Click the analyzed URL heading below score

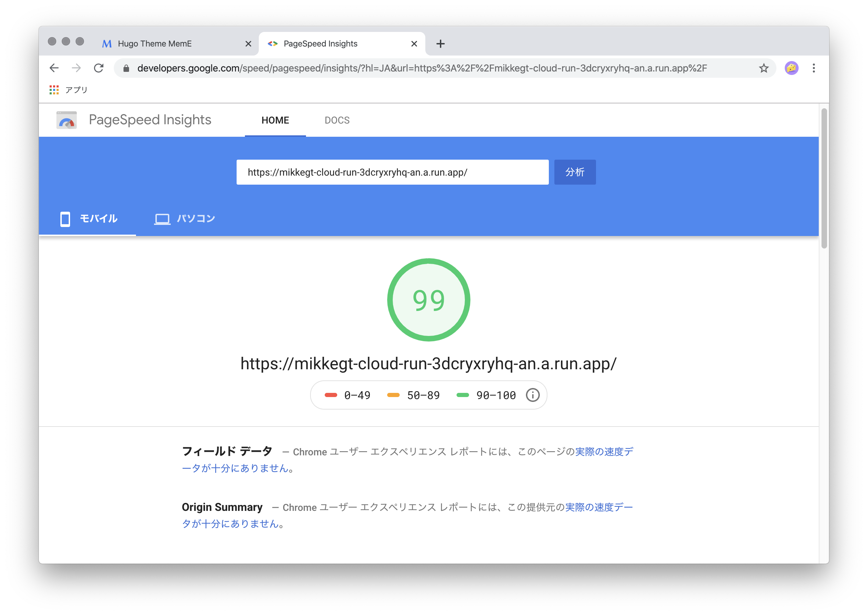428,363
